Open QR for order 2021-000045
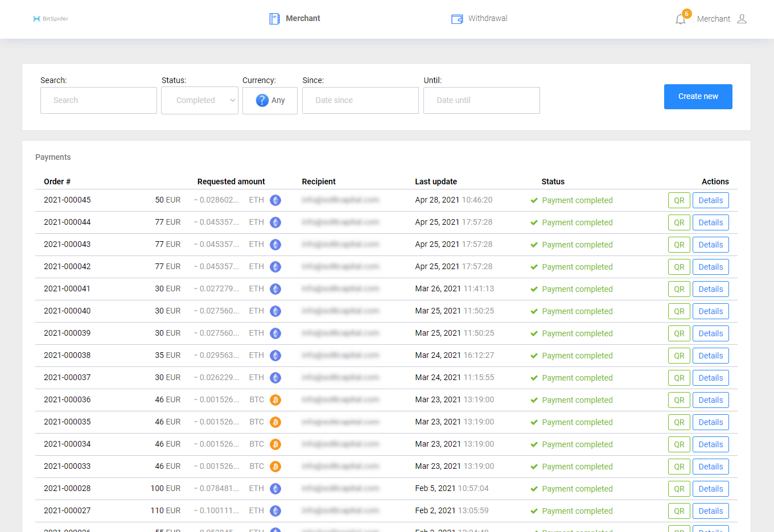 tap(679, 200)
